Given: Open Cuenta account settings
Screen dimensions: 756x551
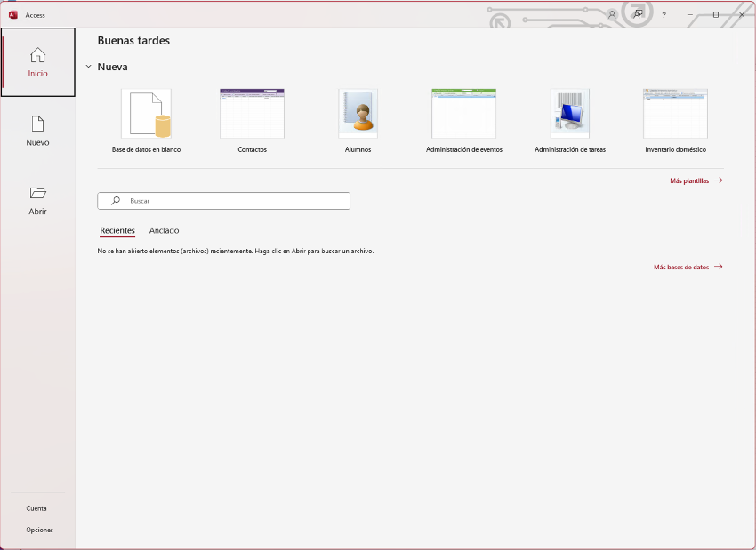Looking at the screenshot, I should (x=36, y=508).
